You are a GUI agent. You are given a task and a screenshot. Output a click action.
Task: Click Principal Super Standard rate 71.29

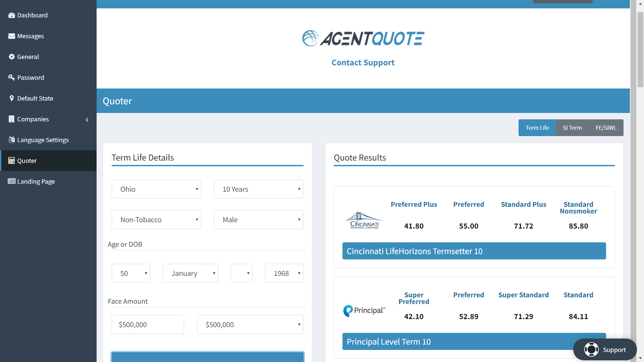pos(523,317)
